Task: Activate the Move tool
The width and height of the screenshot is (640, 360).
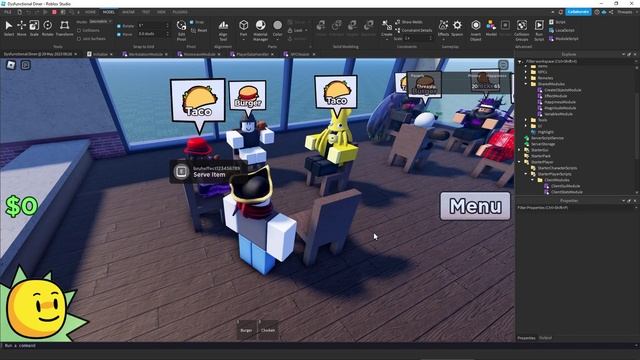Action: tap(21, 28)
